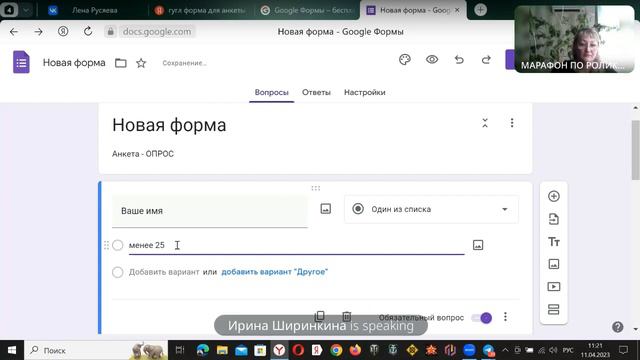
Task: Star the form Новая форма
Action: coord(141,63)
